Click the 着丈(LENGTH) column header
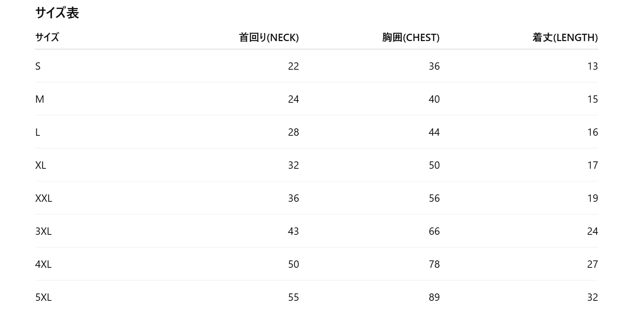This screenshot has height=325, width=644. click(565, 37)
